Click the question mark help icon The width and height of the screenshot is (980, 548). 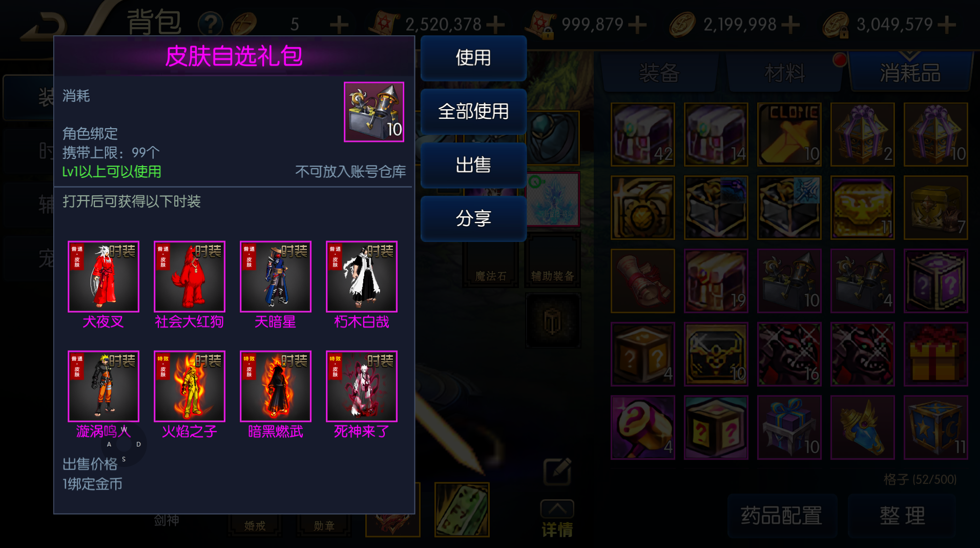[x=210, y=24]
